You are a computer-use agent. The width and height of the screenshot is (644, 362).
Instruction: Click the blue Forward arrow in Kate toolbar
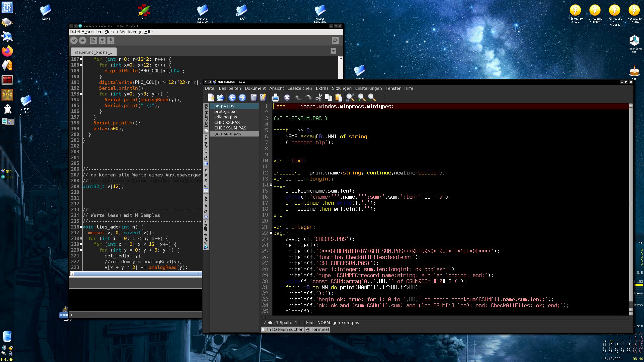[x=242, y=98]
